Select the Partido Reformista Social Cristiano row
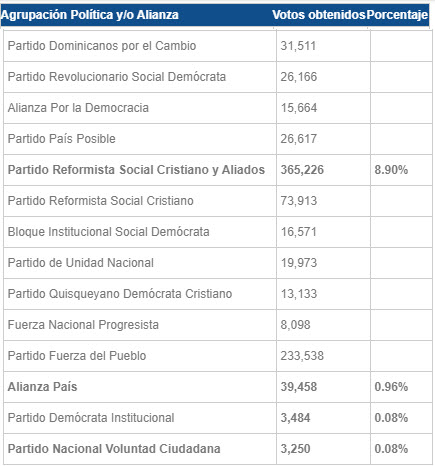This screenshot has width=435, height=466. (x=218, y=201)
